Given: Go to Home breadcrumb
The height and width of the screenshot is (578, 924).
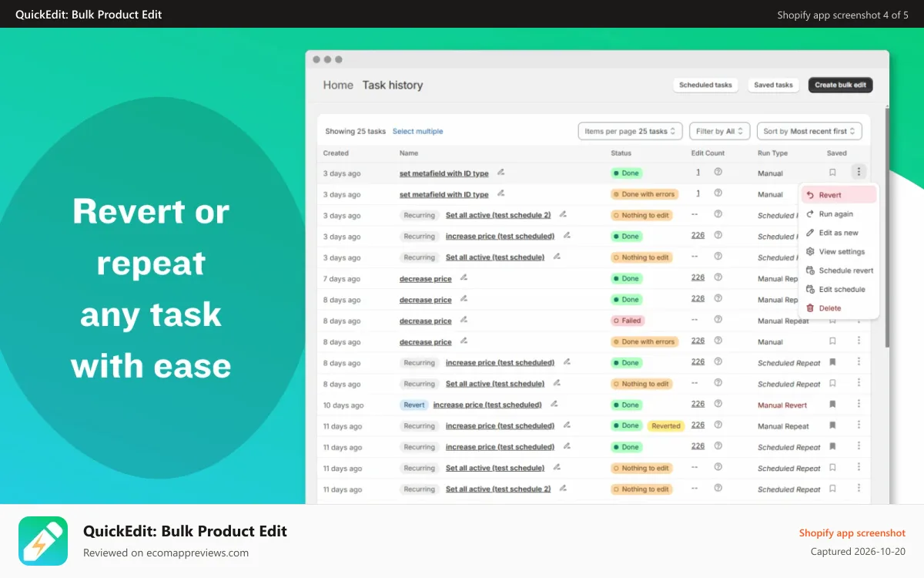Looking at the screenshot, I should (x=338, y=85).
